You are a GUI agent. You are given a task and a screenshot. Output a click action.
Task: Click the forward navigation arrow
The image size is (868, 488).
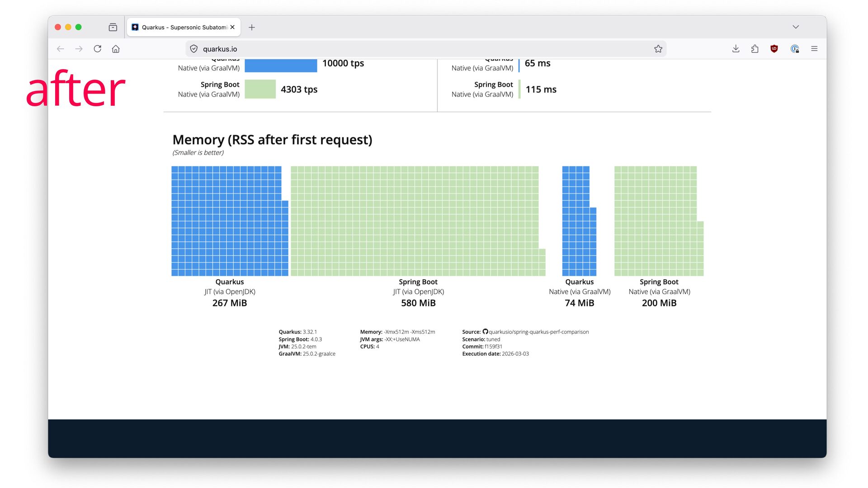click(79, 49)
